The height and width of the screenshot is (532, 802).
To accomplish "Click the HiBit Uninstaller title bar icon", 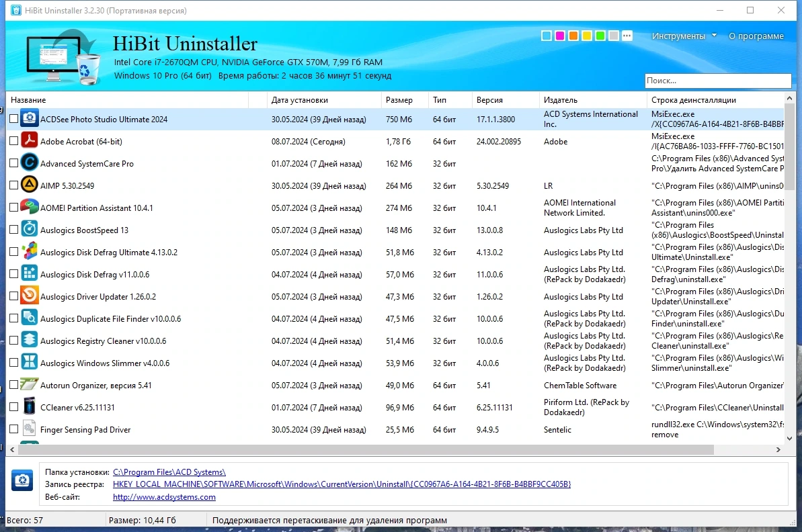I will (x=16, y=10).
